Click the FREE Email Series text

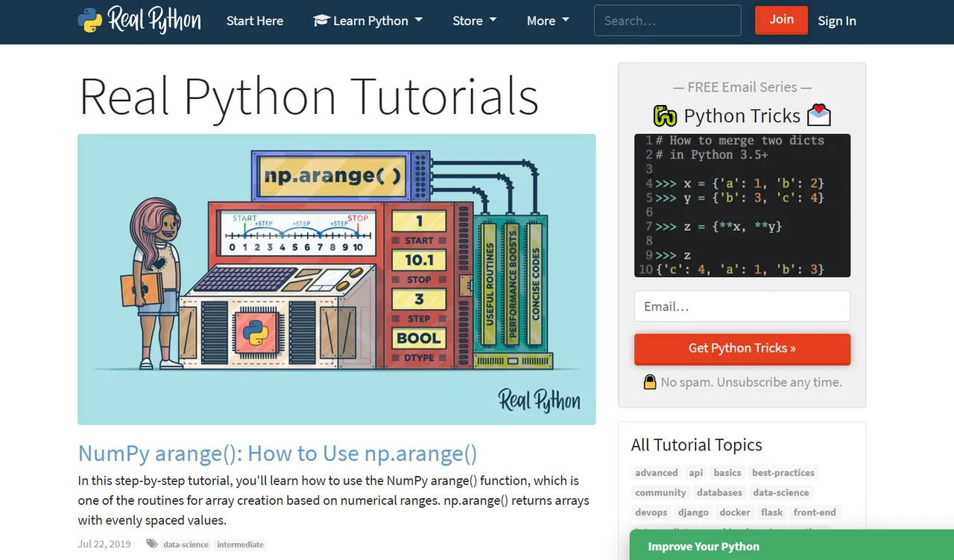click(742, 87)
